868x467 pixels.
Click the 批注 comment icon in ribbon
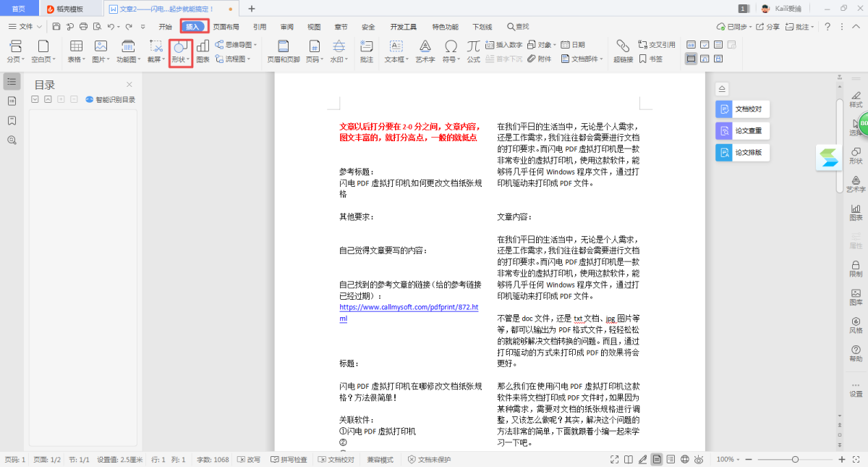coord(367,51)
